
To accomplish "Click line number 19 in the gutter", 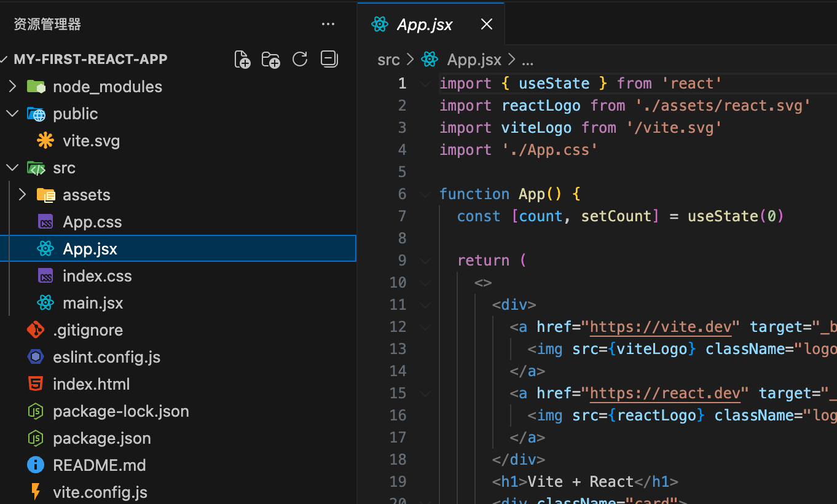I will 398,482.
